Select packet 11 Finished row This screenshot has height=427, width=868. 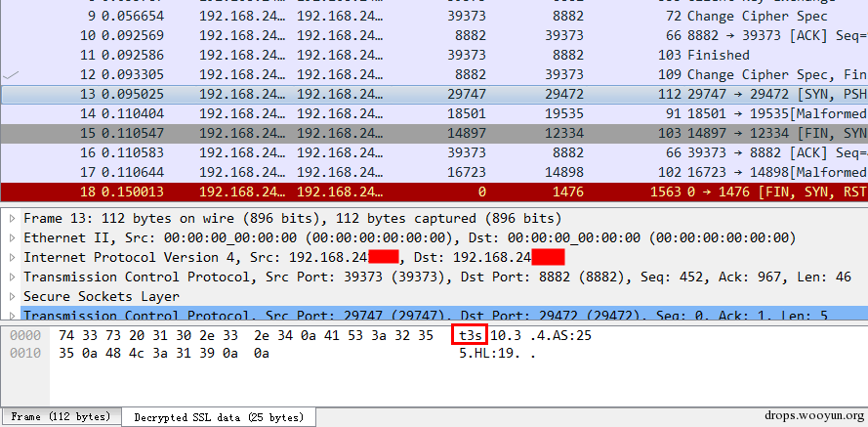pos(434,55)
